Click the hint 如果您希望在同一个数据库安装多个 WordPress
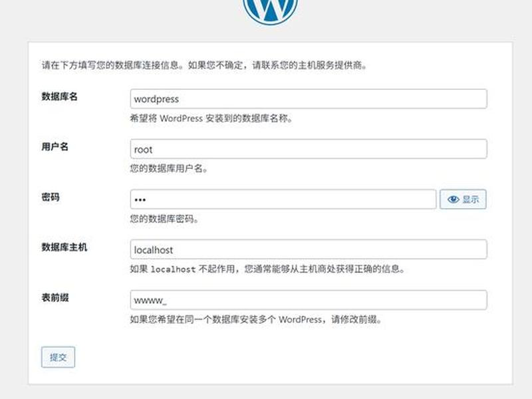The height and width of the screenshot is (399, 532). point(256,319)
